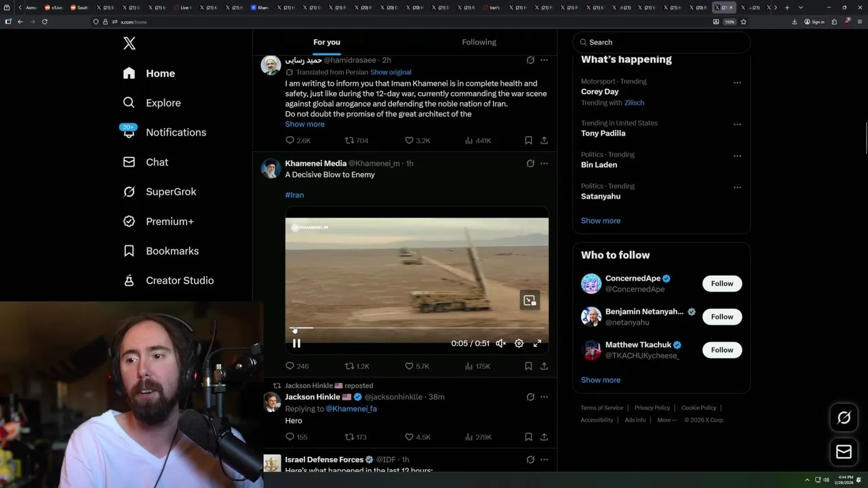
Task: Reply to hamidrasaee post with 2.6K replies
Action: [298, 140]
